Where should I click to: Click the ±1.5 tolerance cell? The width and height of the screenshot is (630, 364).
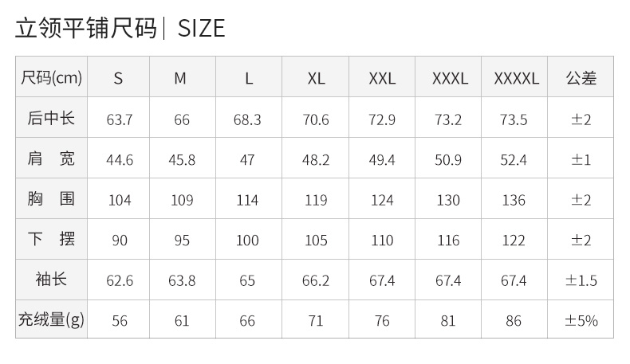click(581, 280)
